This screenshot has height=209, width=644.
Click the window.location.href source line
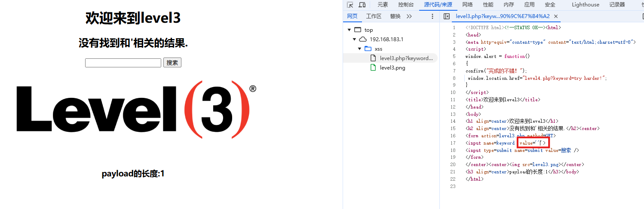click(x=537, y=78)
